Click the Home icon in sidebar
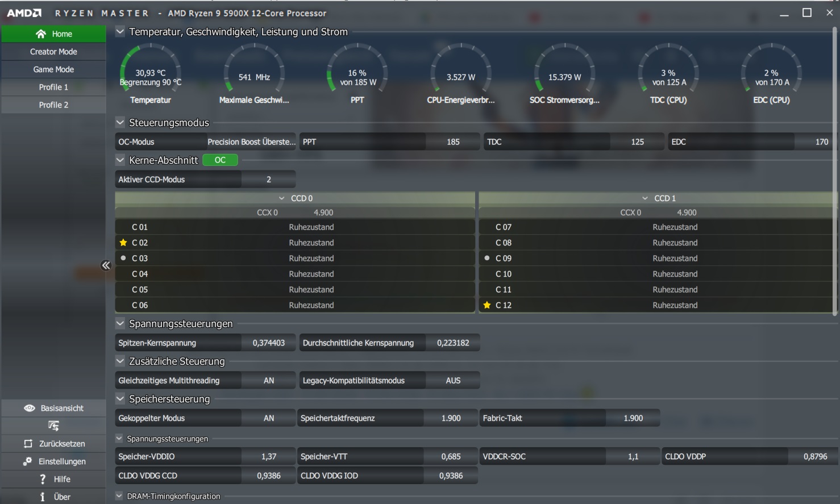Screen dimensions: 840x504 [41, 34]
